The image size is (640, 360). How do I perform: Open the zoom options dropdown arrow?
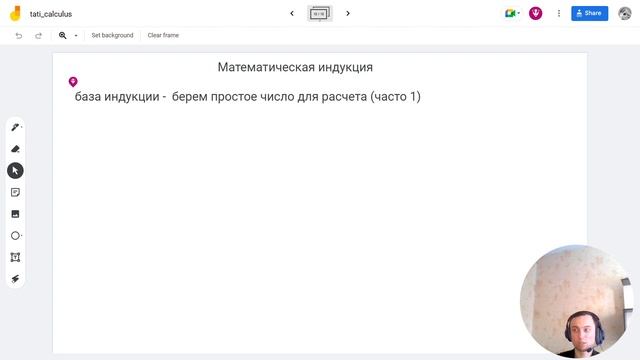tap(76, 36)
